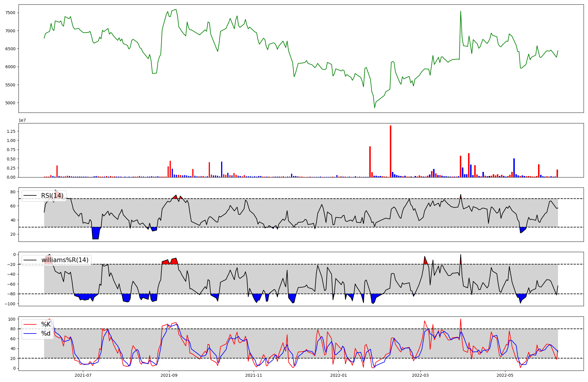This screenshot has height=382, width=588.
Task: Click the tall blue volume bar in May 2022
Action: click(514, 168)
